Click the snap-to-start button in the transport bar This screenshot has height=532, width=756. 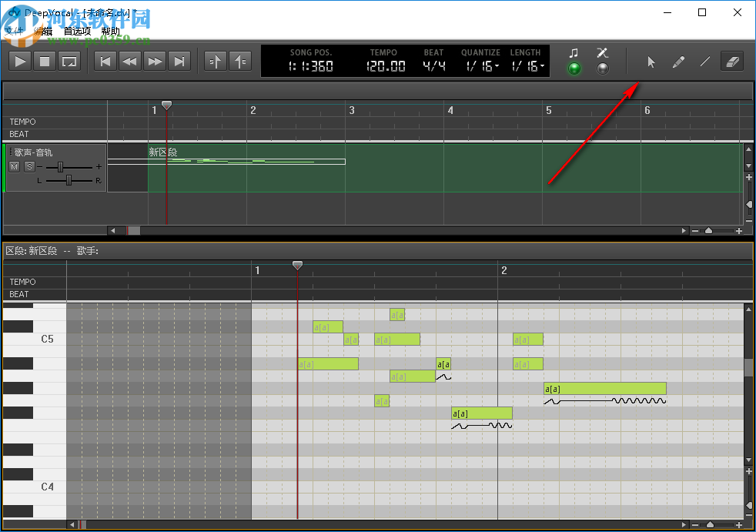pos(215,61)
